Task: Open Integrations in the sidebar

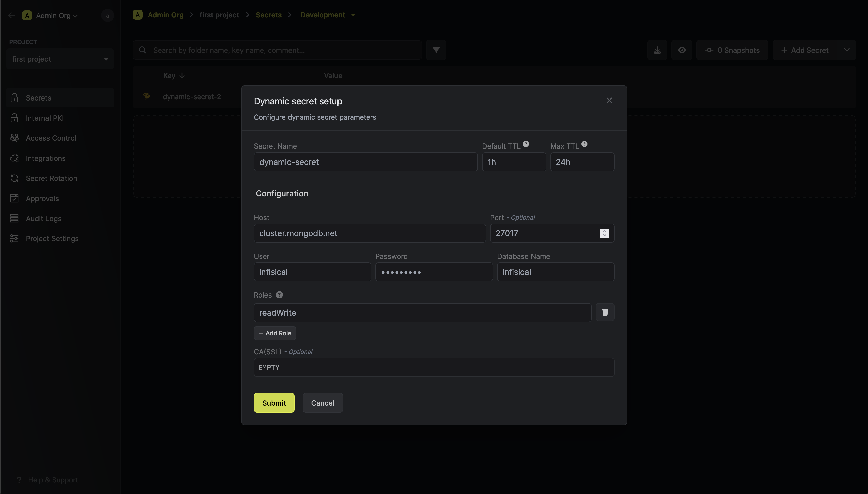Action: click(60, 158)
